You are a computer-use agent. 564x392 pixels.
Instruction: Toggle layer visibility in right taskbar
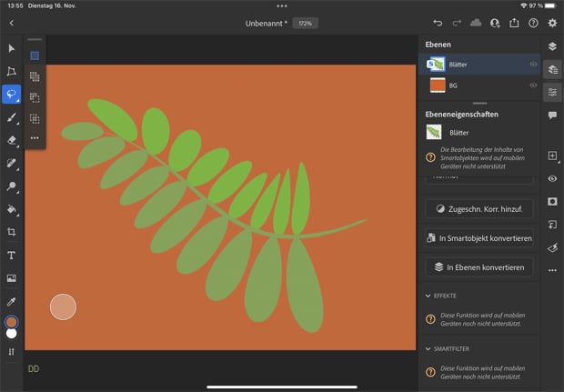point(552,178)
